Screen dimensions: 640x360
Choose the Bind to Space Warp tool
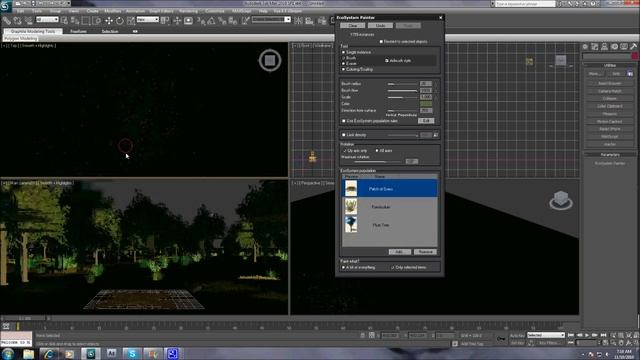pyautogui.click(x=29, y=20)
